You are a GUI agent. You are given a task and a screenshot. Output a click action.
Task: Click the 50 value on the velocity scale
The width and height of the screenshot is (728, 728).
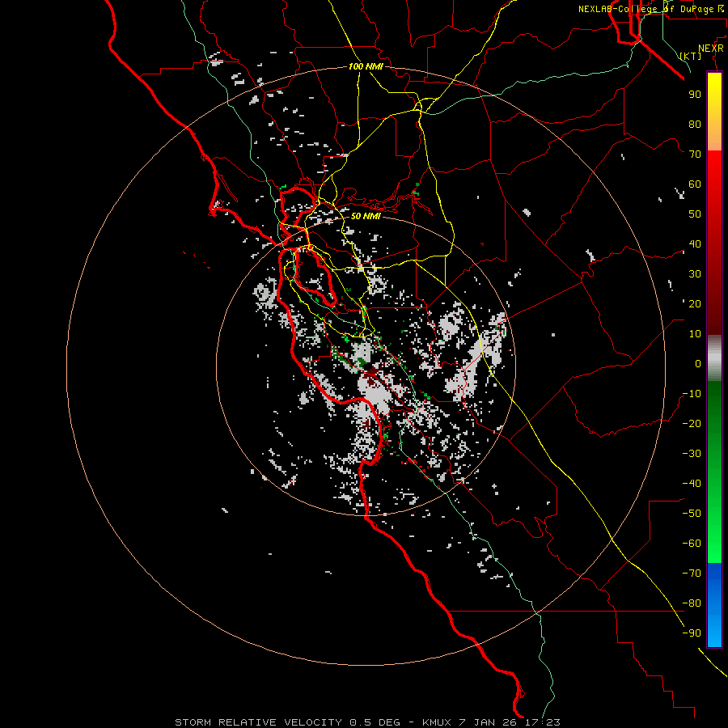[x=695, y=214]
